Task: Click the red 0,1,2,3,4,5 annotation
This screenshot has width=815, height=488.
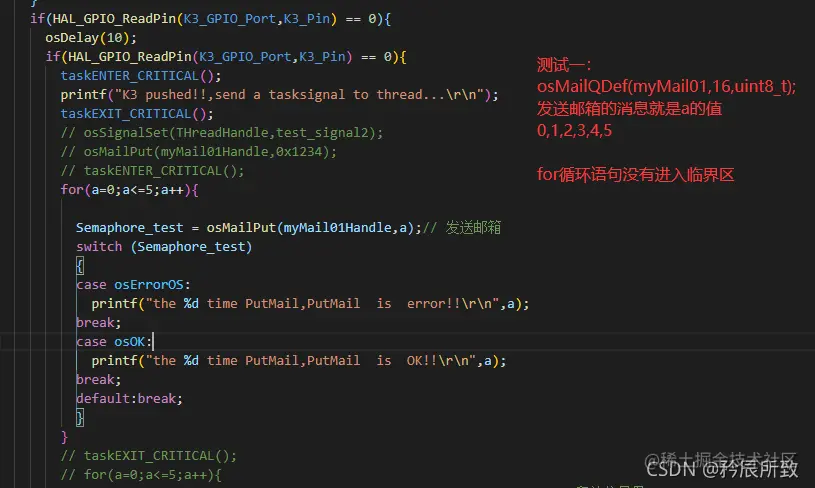Action: click(574, 130)
